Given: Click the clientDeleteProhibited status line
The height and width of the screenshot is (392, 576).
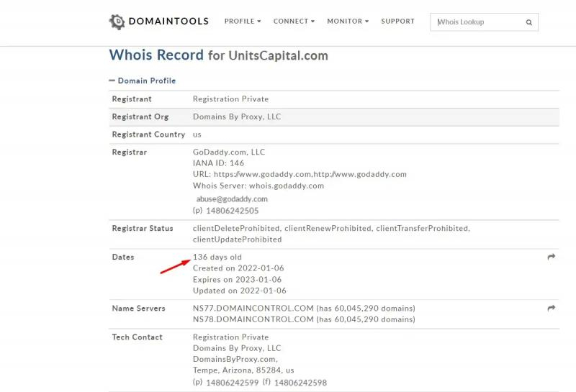Looking at the screenshot, I should 331,228.
